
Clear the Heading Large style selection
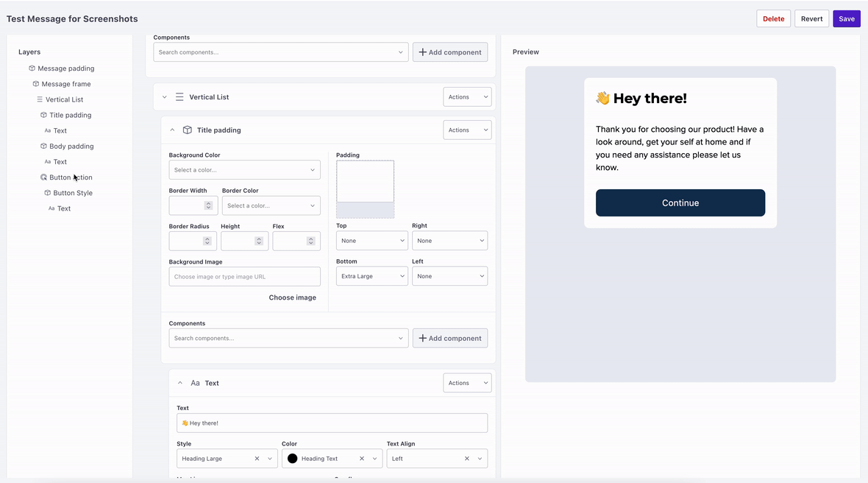point(257,459)
